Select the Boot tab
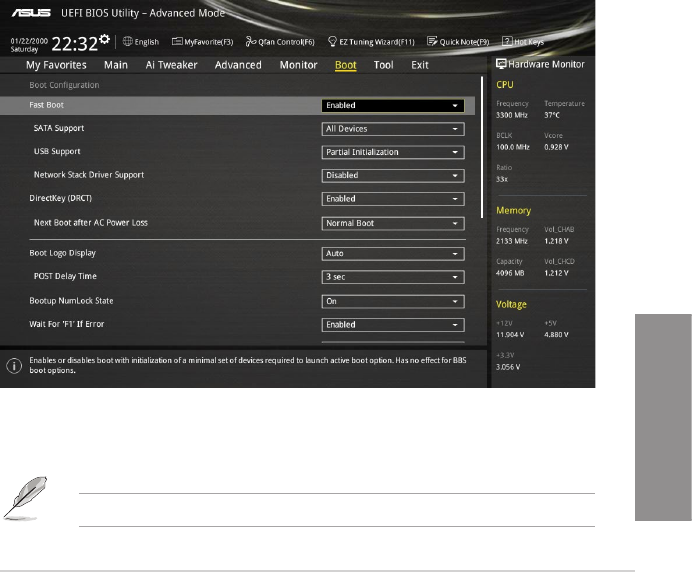Image resolution: width=692 pixels, height=572 pixels. click(x=346, y=65)
